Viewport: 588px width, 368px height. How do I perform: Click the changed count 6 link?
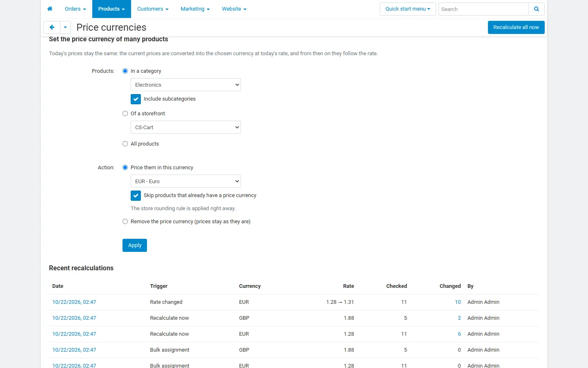coord(459,334)
